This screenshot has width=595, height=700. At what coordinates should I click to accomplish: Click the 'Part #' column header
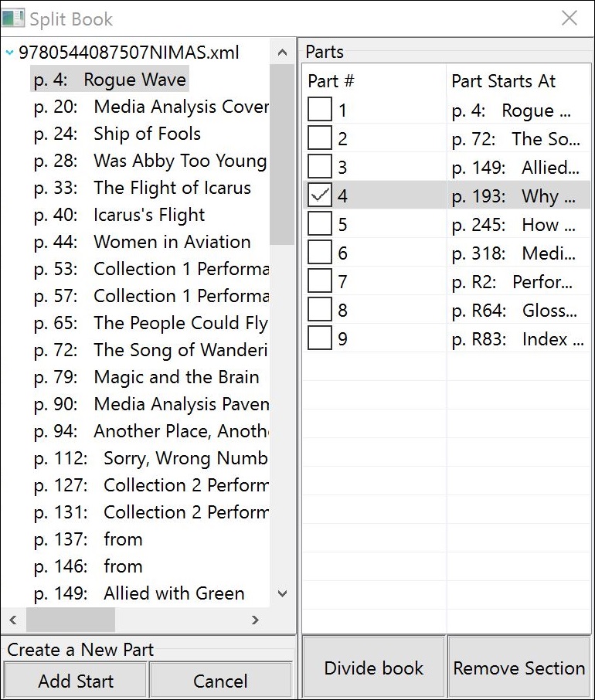coord(331,81)
